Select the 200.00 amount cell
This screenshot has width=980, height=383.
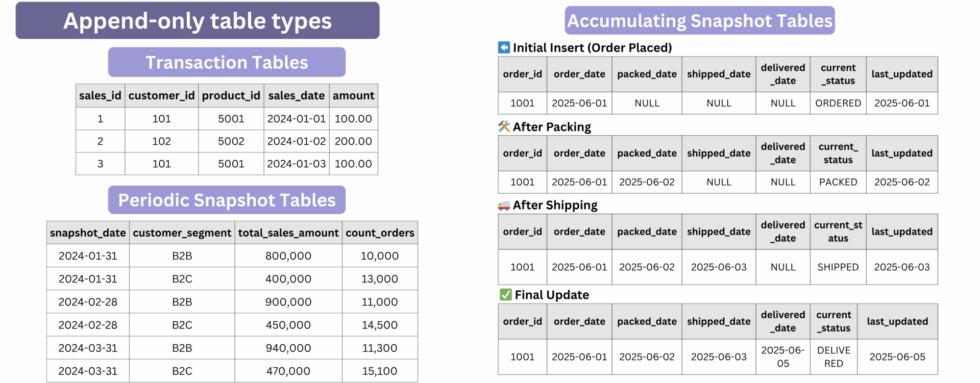353,141
